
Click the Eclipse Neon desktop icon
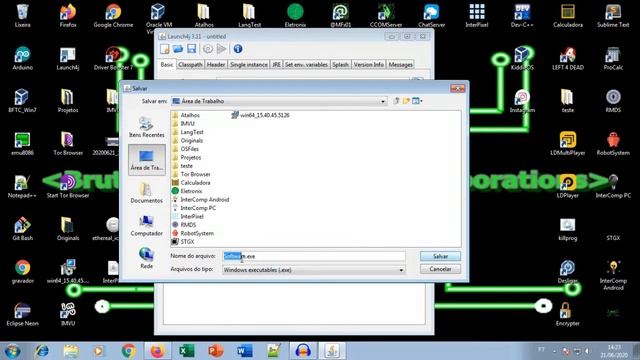pos(22,314)
